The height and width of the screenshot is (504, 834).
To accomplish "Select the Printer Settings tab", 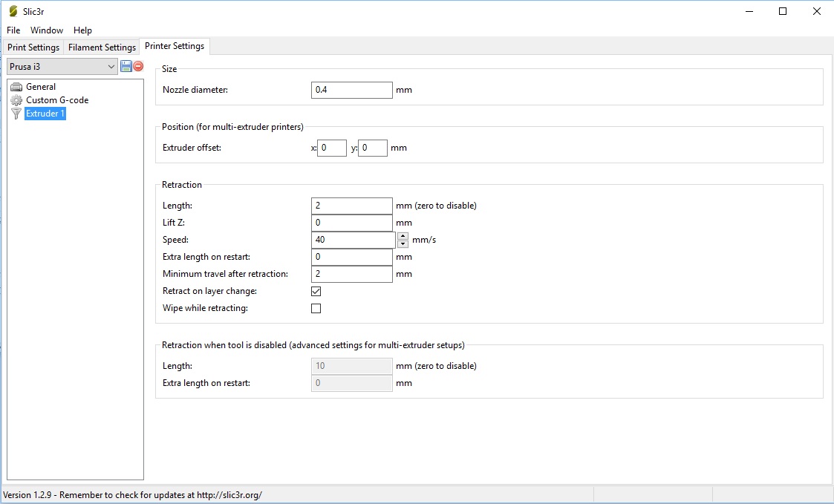I will 175,46.
